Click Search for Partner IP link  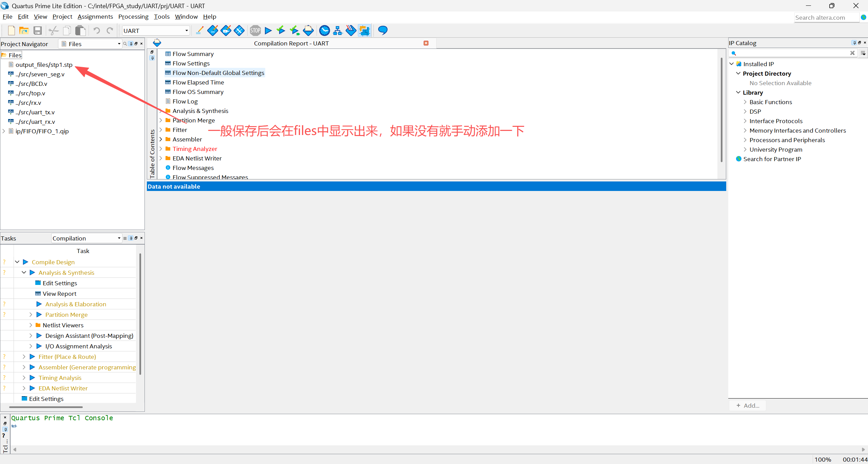pos(772,159)
